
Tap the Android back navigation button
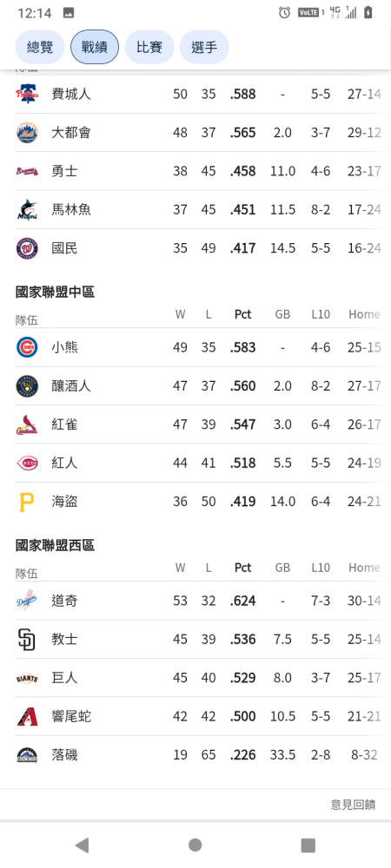pyautogui.click(x=82, y=845)
